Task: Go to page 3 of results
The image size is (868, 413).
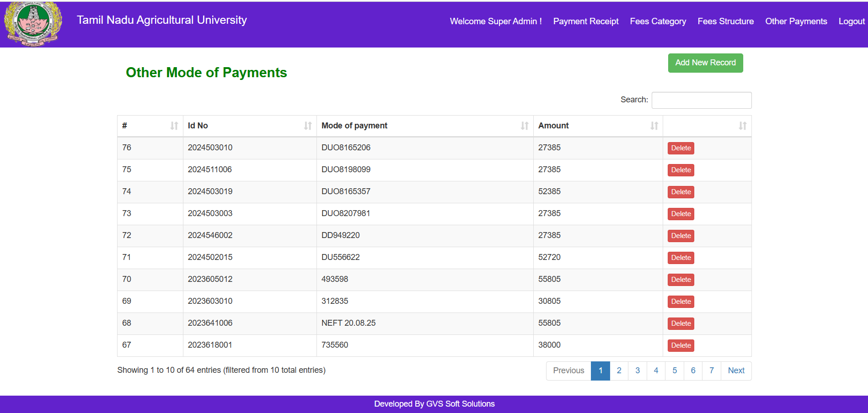Action: pos(637,371)
